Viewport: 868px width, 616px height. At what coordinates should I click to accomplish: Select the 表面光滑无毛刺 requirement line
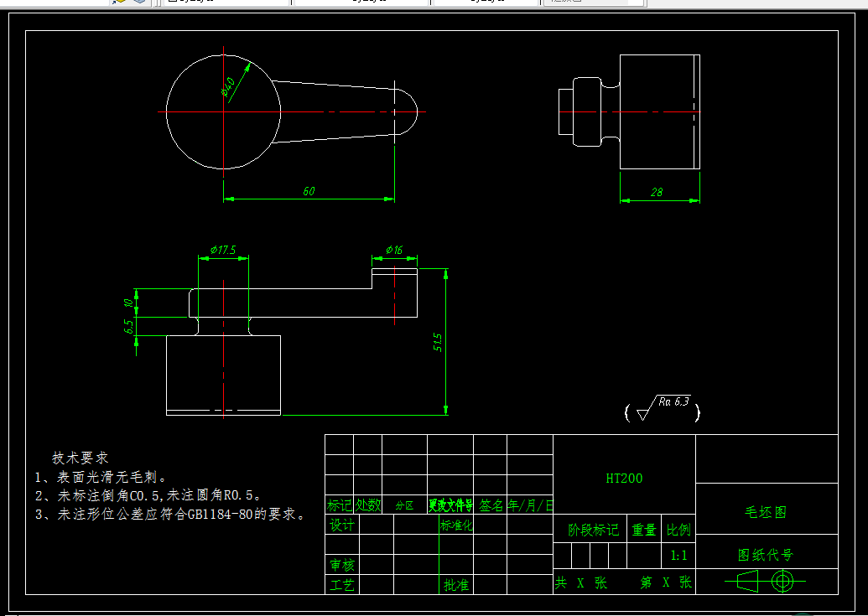(100, 477)
